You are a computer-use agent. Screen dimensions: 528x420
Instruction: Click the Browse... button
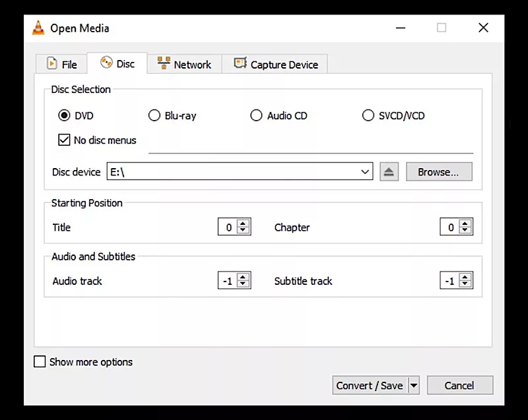438,172
